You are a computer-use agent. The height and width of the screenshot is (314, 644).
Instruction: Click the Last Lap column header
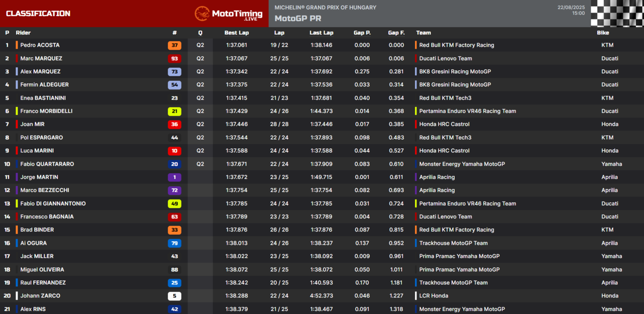321,33
